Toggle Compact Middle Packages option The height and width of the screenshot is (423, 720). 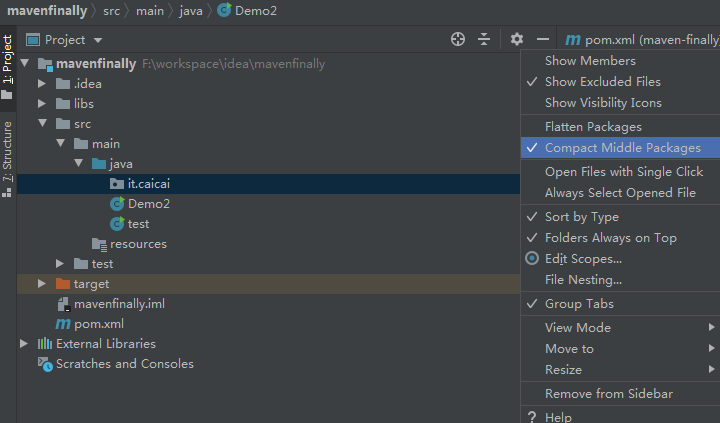click(x=622, y=148)
